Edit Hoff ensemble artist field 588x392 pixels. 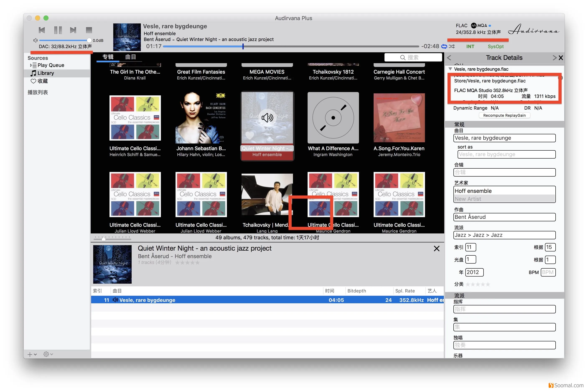504,191
